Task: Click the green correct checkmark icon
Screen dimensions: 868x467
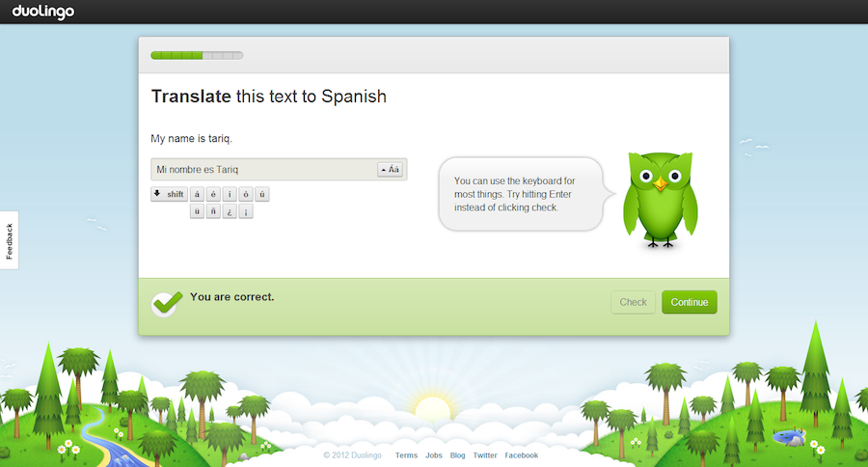Action: (x=166, y=304)
